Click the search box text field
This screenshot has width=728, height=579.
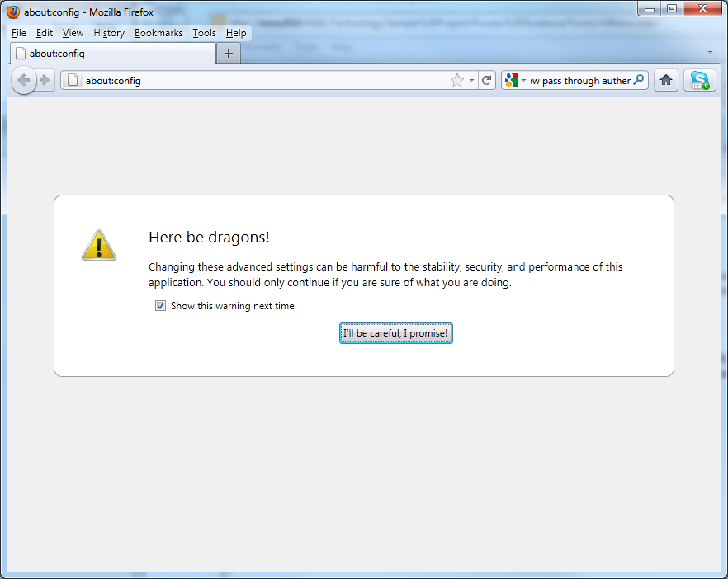coord(580,81)
